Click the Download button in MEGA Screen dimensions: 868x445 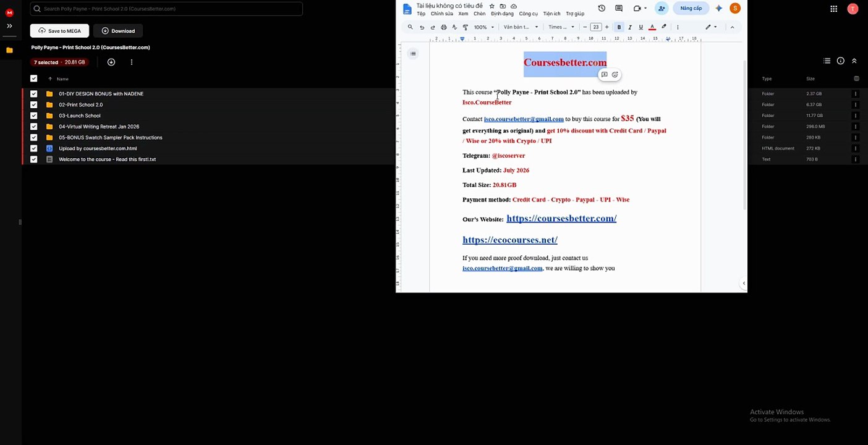(118, 31)
